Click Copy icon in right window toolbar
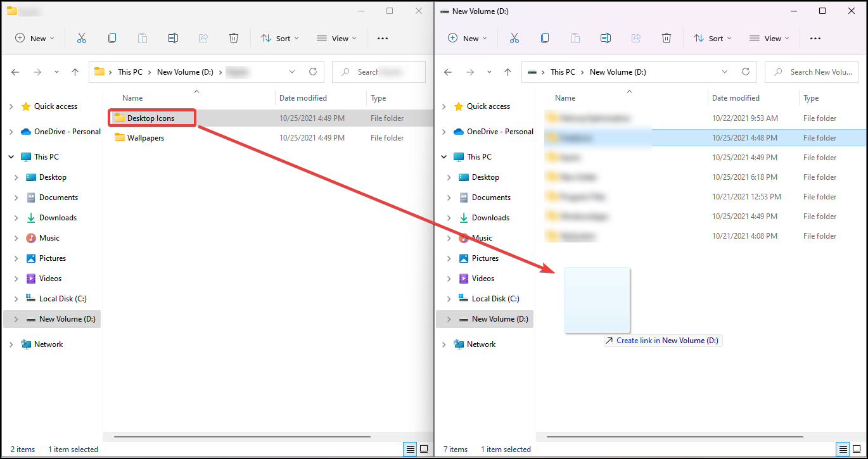868x459 pixels. pos(545,38)
